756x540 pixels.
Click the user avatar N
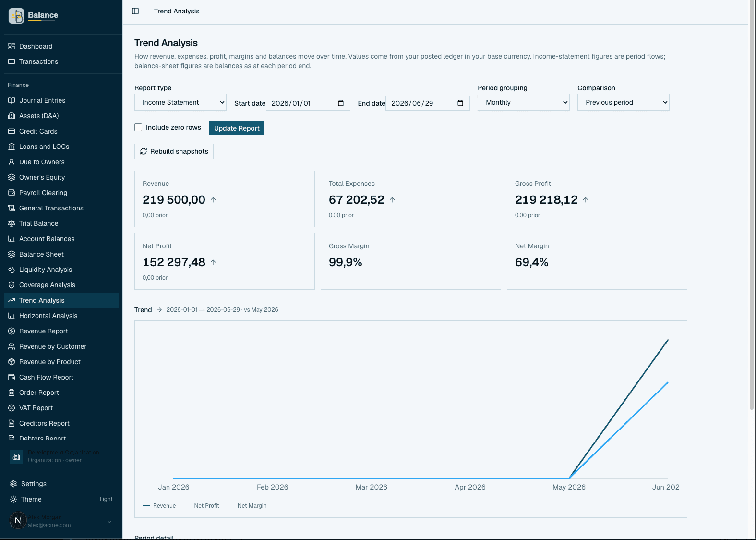click(18, 520)
